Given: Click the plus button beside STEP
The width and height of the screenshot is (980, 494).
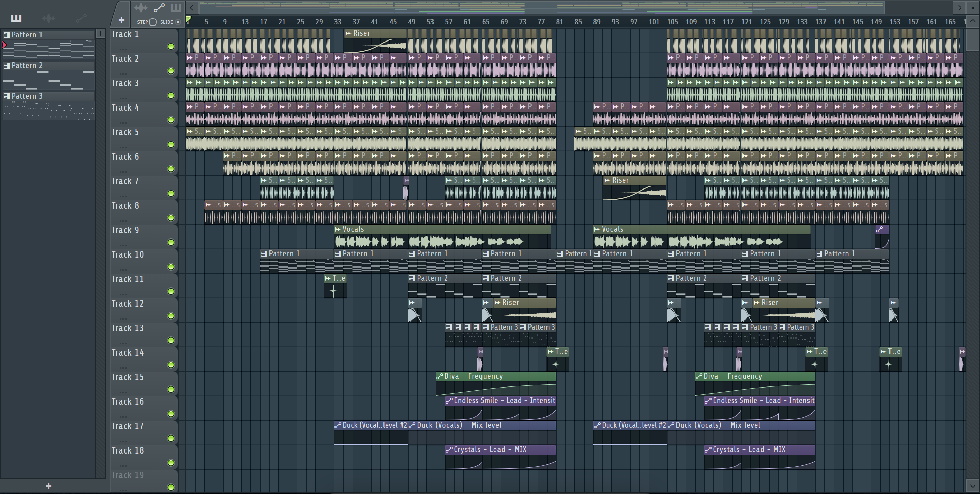Looking at the screenshot, I should click(x=121, y=20).
